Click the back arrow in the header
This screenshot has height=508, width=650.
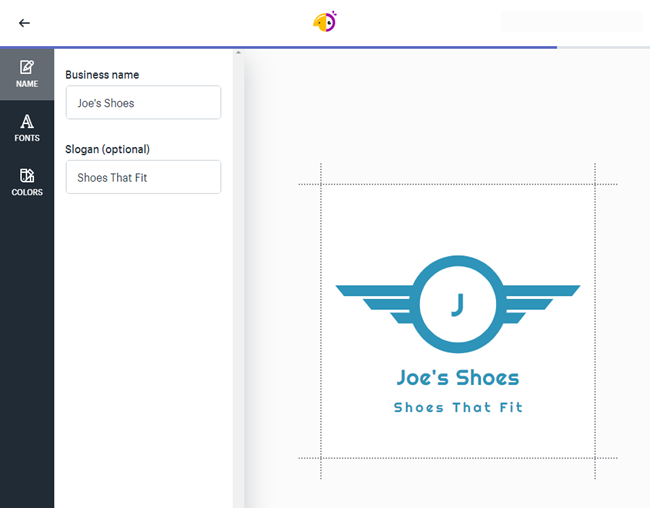tap(24, 23)
